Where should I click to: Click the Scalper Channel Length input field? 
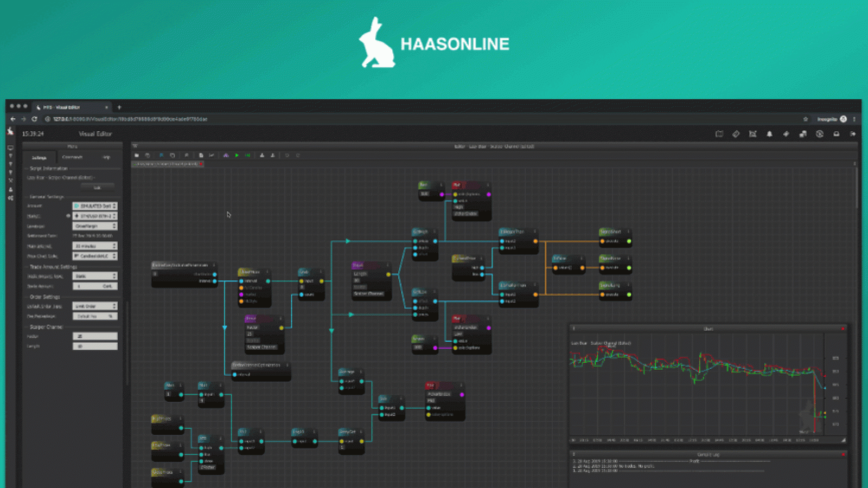click(x=95, y=346)
